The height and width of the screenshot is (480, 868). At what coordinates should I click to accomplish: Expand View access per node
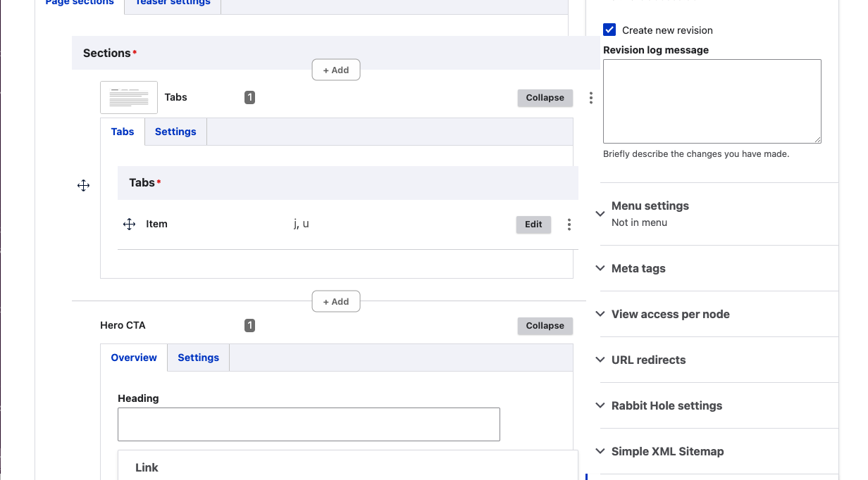click(x=670, y=314)
